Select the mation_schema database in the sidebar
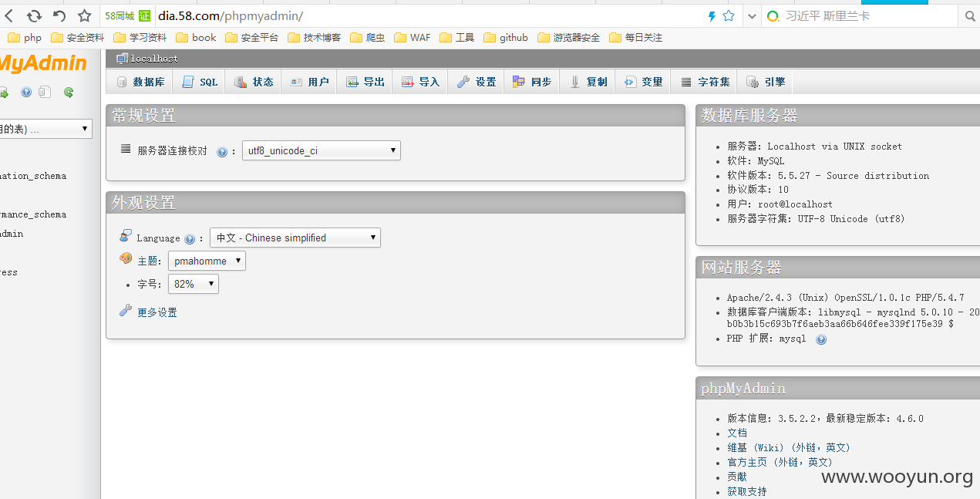 (33, 176)
